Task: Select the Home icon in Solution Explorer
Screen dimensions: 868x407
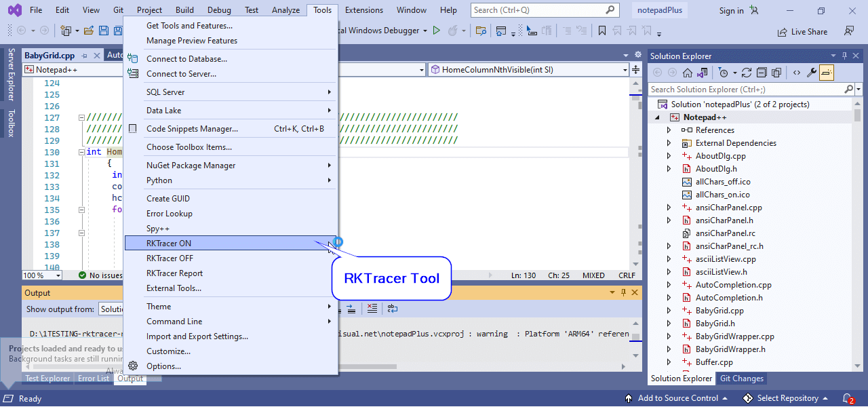Action: (688, 72)
